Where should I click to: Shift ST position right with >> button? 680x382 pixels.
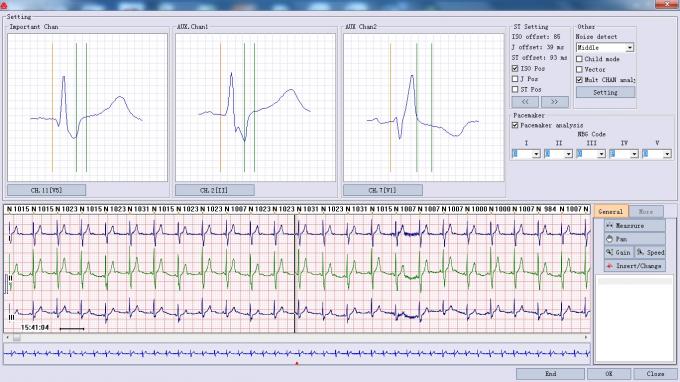(x=555, y=102)
